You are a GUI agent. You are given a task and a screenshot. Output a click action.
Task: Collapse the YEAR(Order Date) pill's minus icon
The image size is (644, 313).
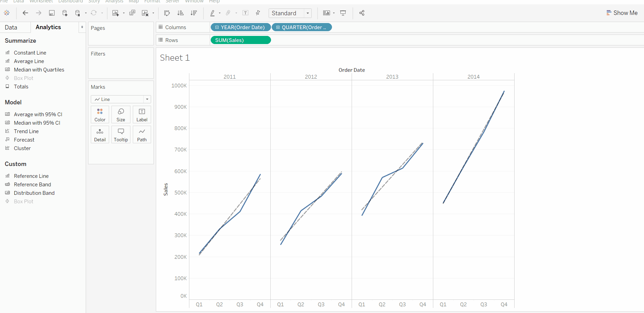217,27
